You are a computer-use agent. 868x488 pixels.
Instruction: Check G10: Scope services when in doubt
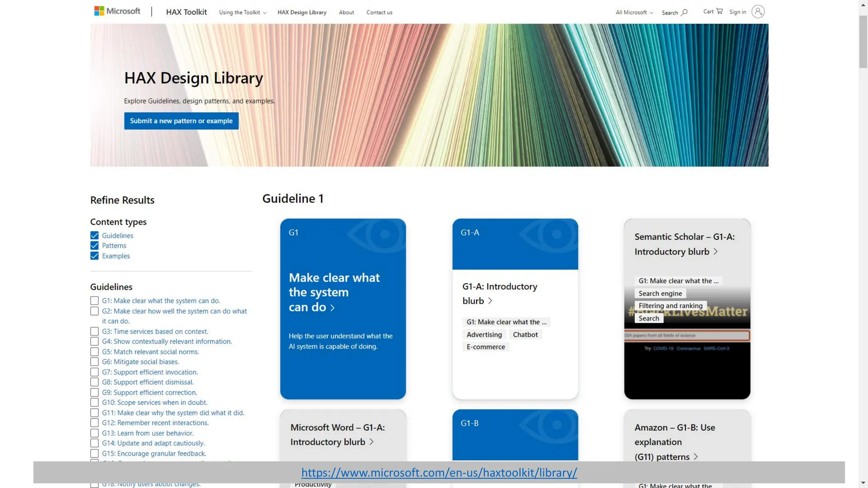point(95,402)
